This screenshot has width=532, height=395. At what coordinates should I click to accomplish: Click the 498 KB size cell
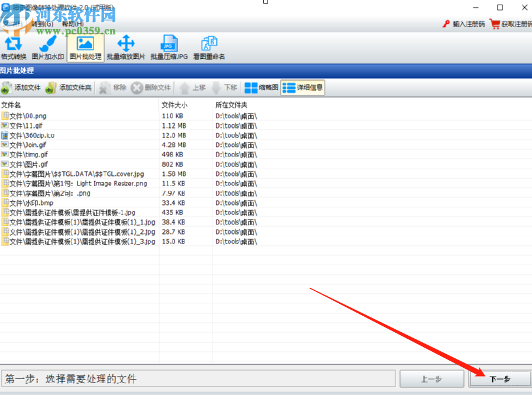[172, 155]
